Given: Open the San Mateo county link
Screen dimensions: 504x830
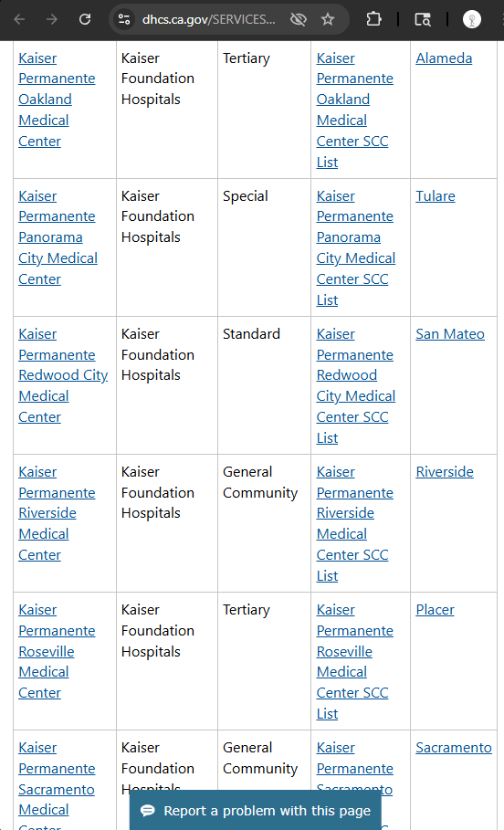Looking at the screenshot, I should click(450, 334).
